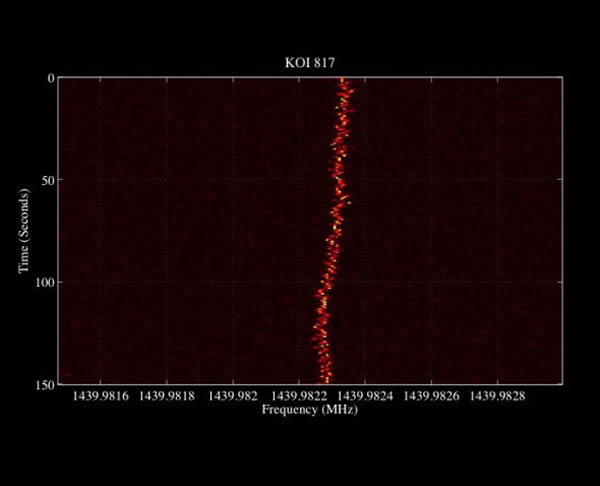The image size is (600, 486).
Task: Click the signal where it crosses the 100-second gridline
Action: click(327, 283)
